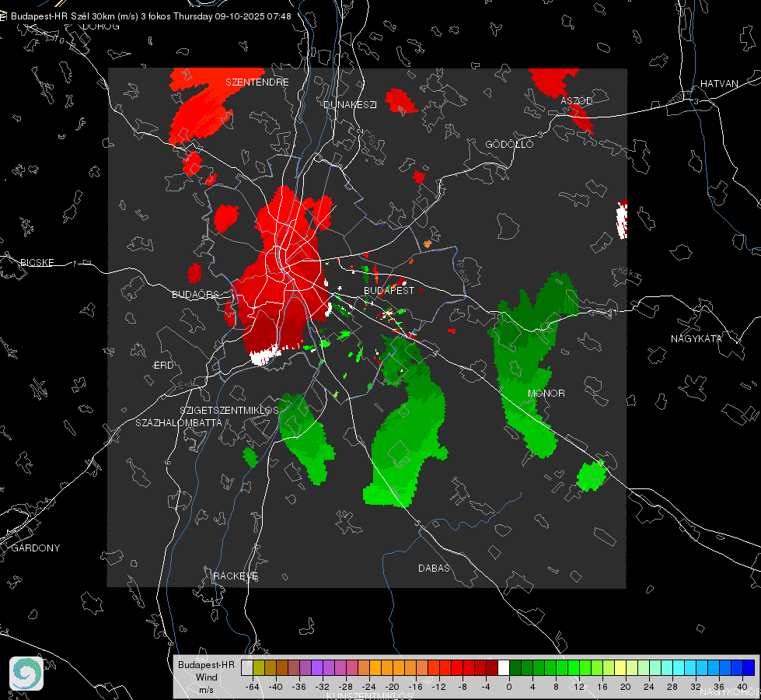
Task: Click the RÁCKEVE town label
Action: click(236, 576)
